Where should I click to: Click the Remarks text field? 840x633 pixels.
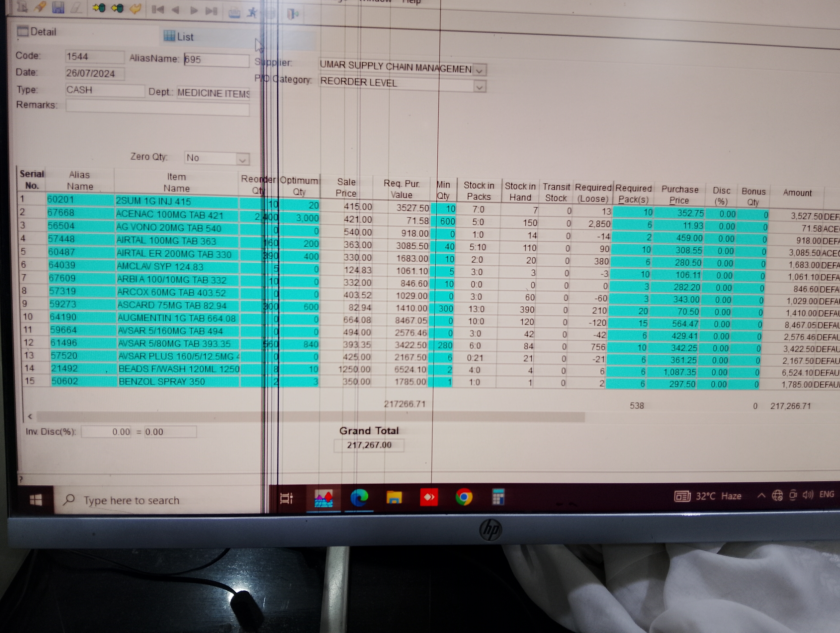coord(157,107)
